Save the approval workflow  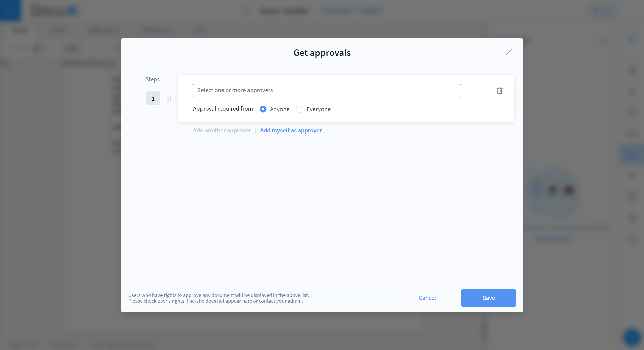pyautogui.click(x=488, y=298)
